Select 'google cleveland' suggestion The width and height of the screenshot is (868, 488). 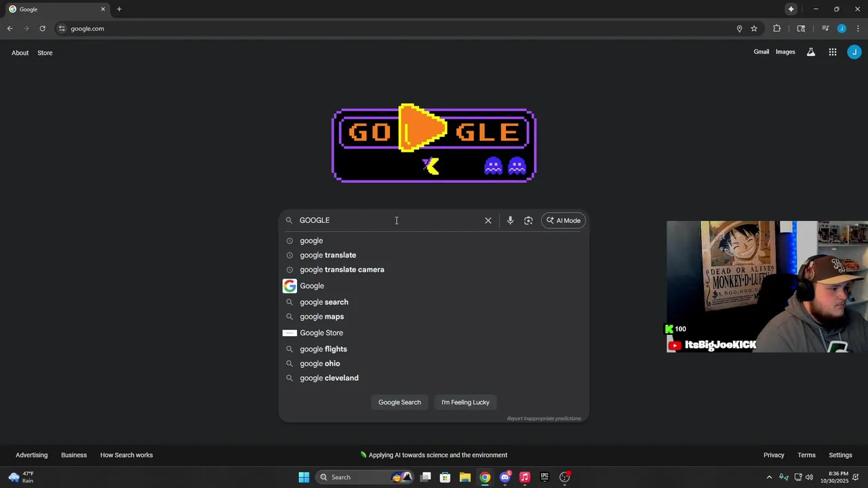click(x=434, y=378)
